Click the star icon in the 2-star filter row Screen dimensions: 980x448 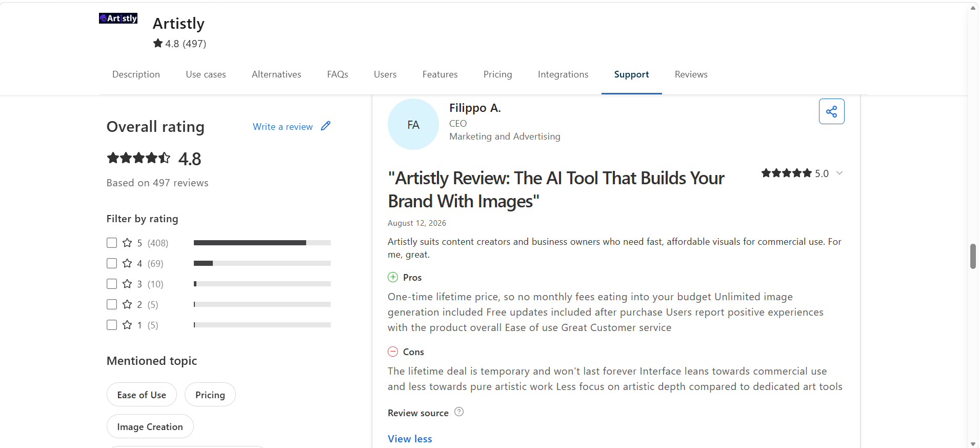click(x=127, y=304)
